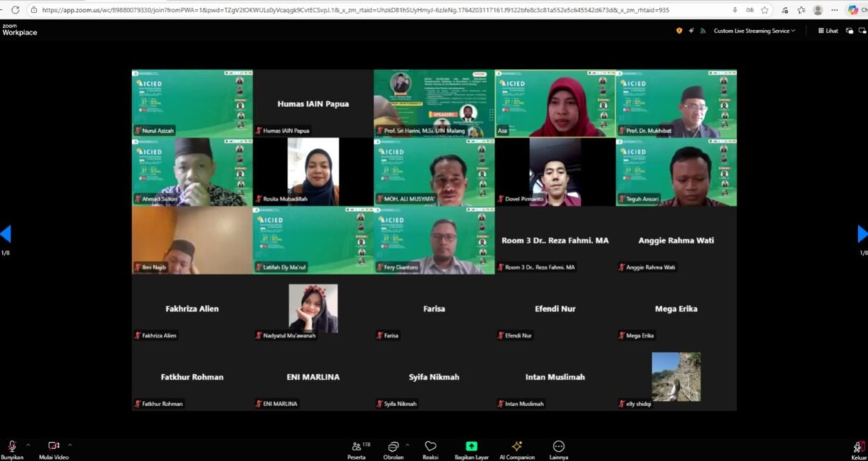
Task: Click the green Bagikan Layar share icon
Action: point(471,447)
